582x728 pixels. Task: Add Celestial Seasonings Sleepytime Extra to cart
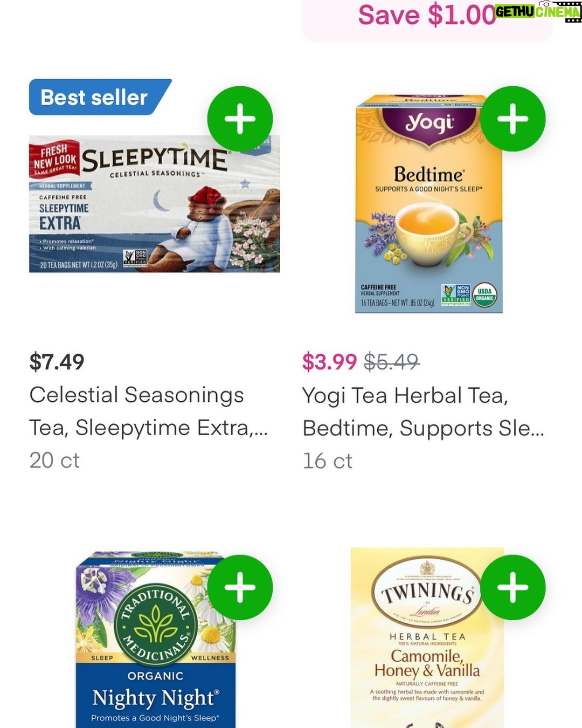[x=240, y=119]
